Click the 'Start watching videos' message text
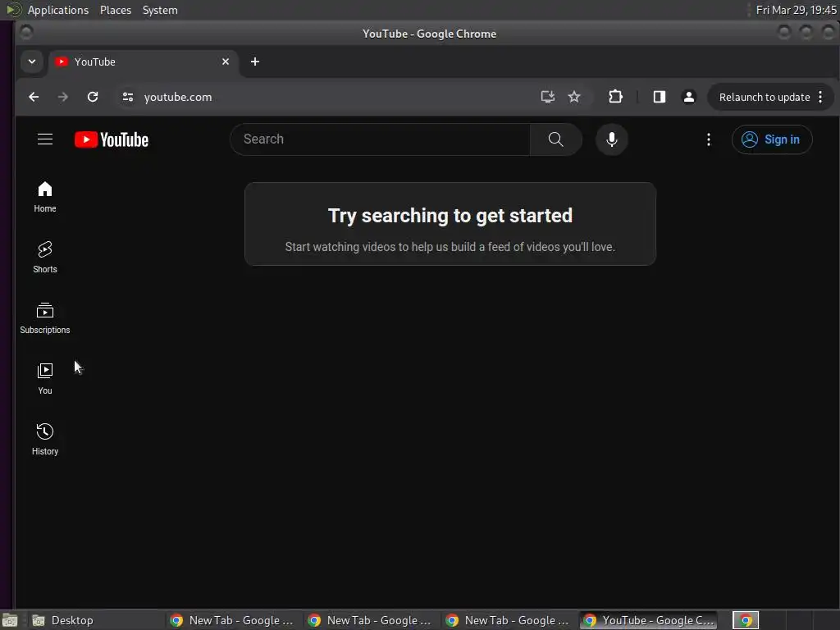 pyautogui.click(x=450, y=247)
